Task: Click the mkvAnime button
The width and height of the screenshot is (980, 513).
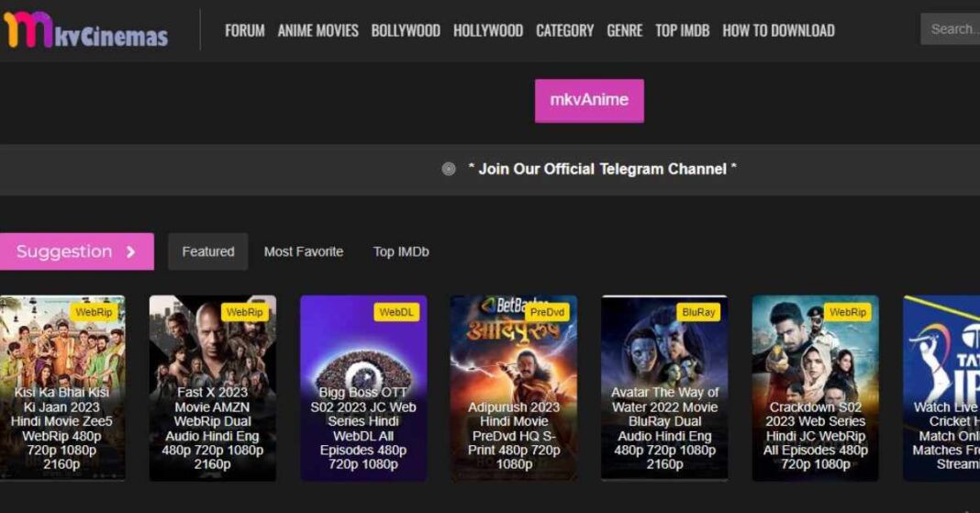Action: click(589, 101)
